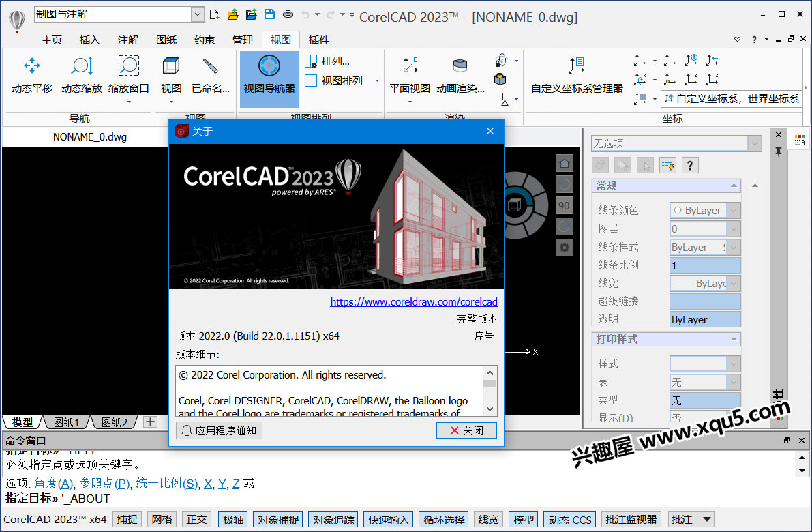Viewport: 812px width, 532px height.
Task: Open navigator settings gear icon
Action: click(x=564, y=248)
